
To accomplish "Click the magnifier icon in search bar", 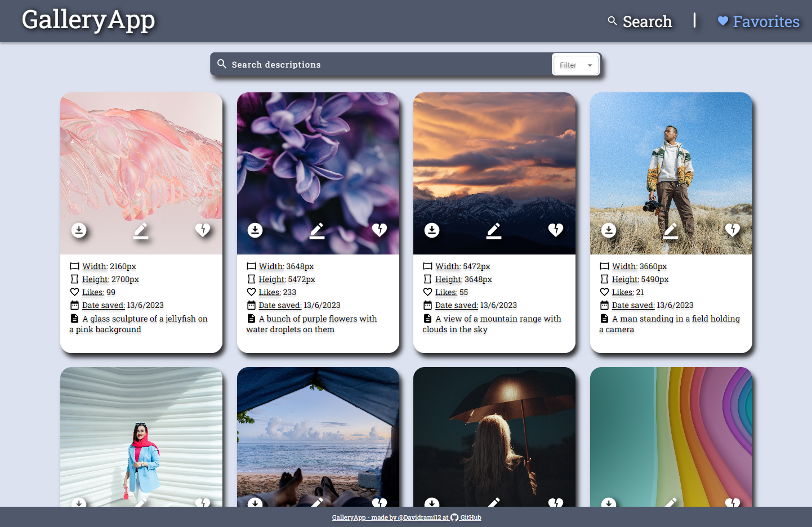I will click(x=222, y=64).
